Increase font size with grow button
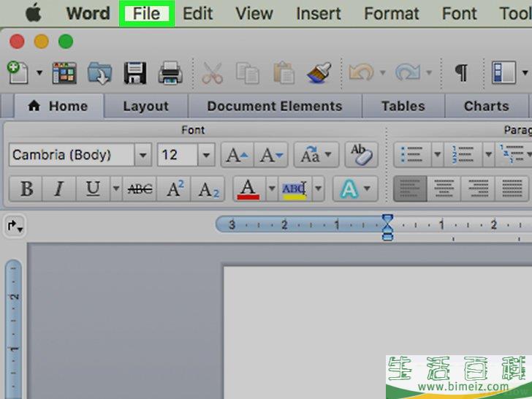This screenshot has width=532, height=399. (237, 155)
